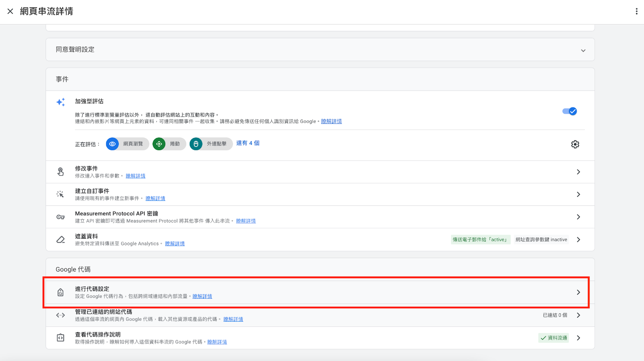This screenshot has width=644, height=361.
Task: Click the 建立自訂事件 row title
Action: 92,191
